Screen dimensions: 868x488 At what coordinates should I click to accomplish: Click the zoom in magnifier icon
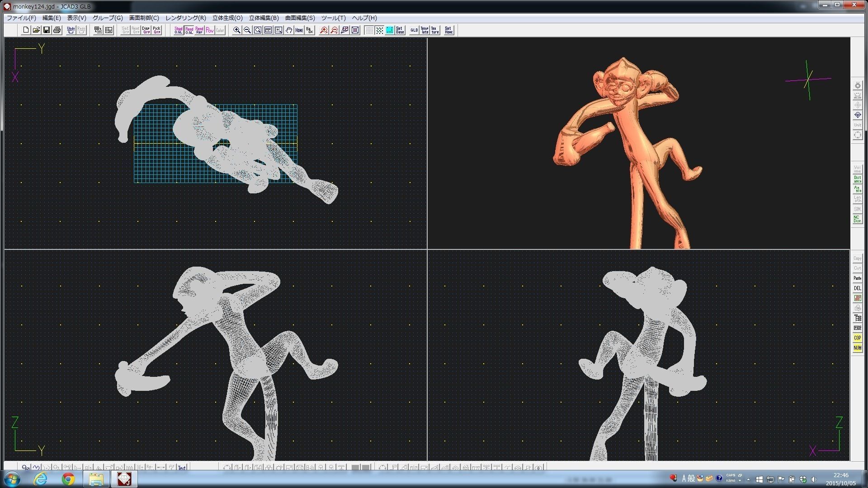(x=236, y=30)
